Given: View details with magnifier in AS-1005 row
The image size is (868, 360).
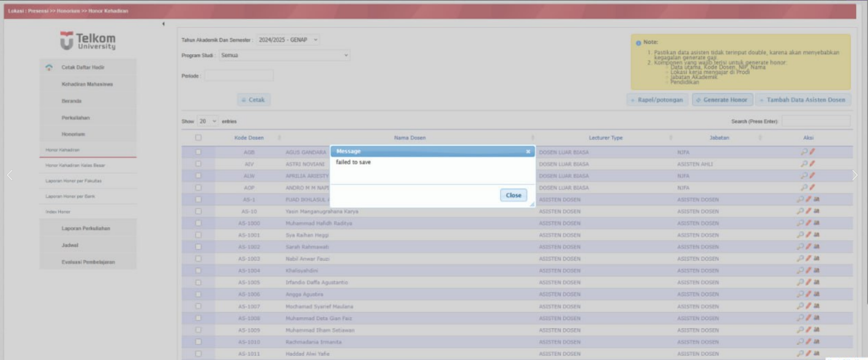Looking at the screenshot, I should pos(800,282).
